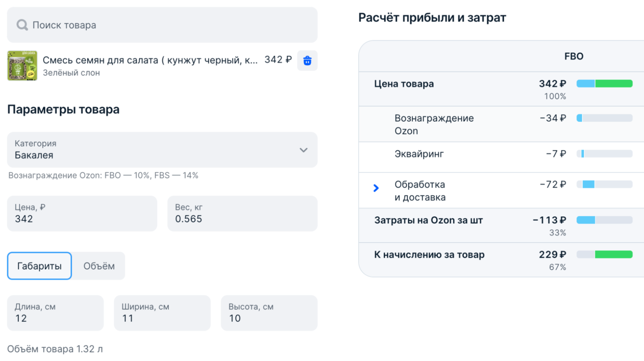Viewport: 644px width, 361px height.
Task: Focus the Поиск товара search field
Action: 167,25
